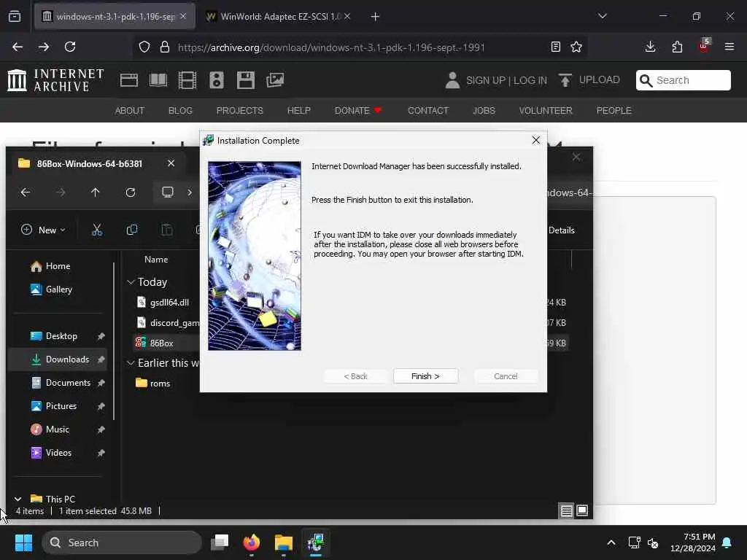Screen dimensions: 747x560
Task: Select the 86Box application file
Action: (155, 343)
